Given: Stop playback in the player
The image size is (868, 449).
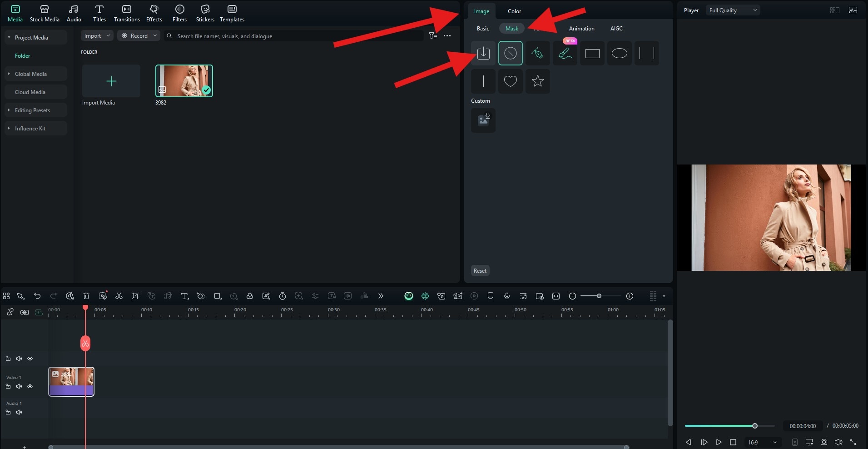Looking at the screenshot, I should (733, 442).
